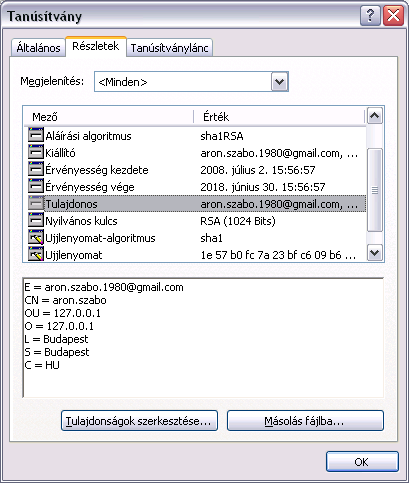Click the list scroll up arrow

pos(375,116)
